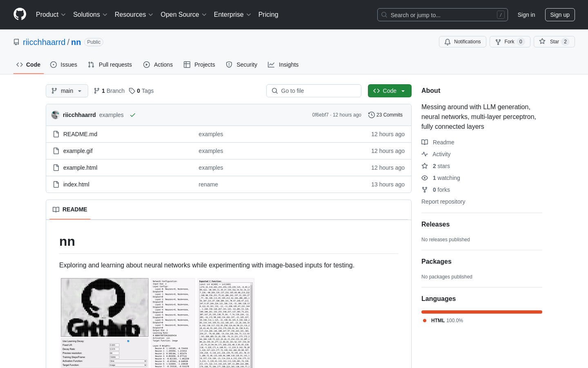
Task: Select the README tab header
Action: point(70,209)
